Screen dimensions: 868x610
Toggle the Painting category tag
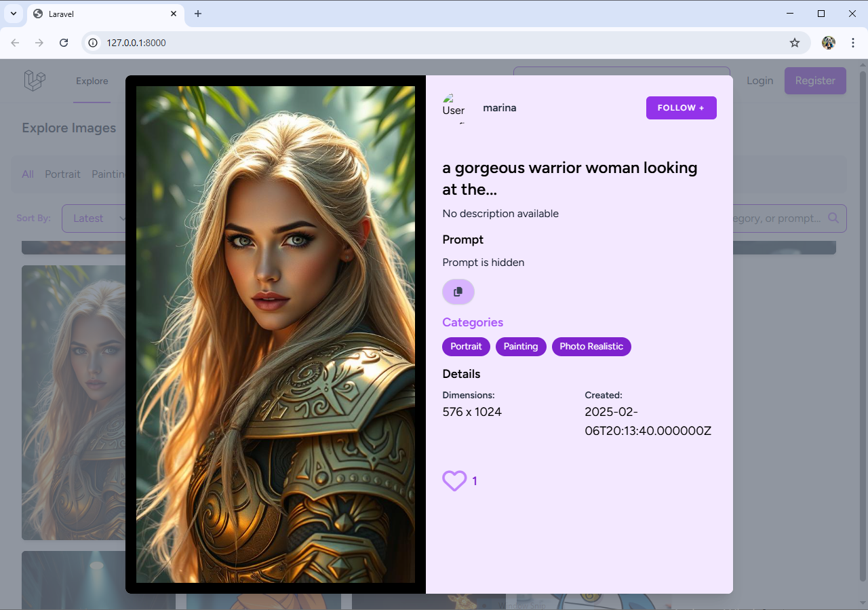click(x=521, y=346)
